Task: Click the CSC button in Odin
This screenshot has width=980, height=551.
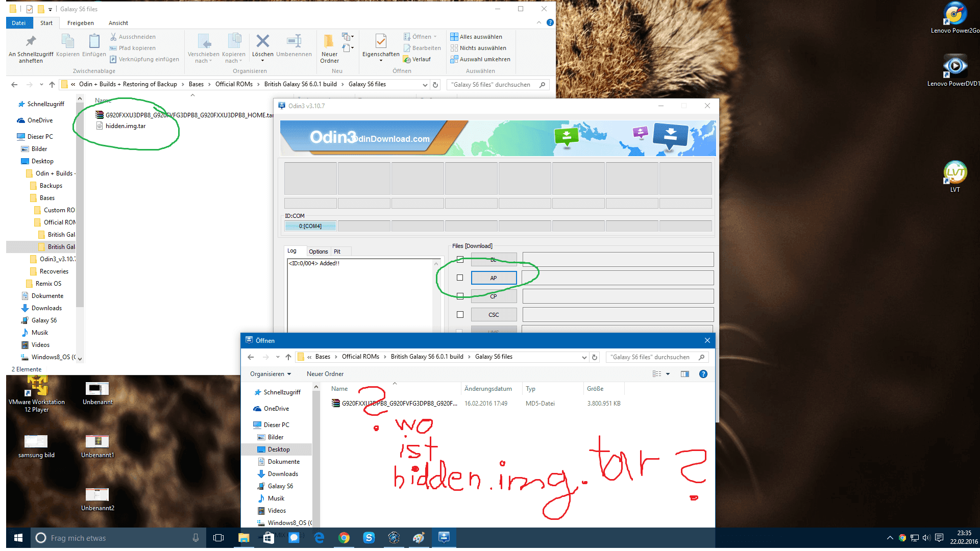Action: (x=494, y=315)
